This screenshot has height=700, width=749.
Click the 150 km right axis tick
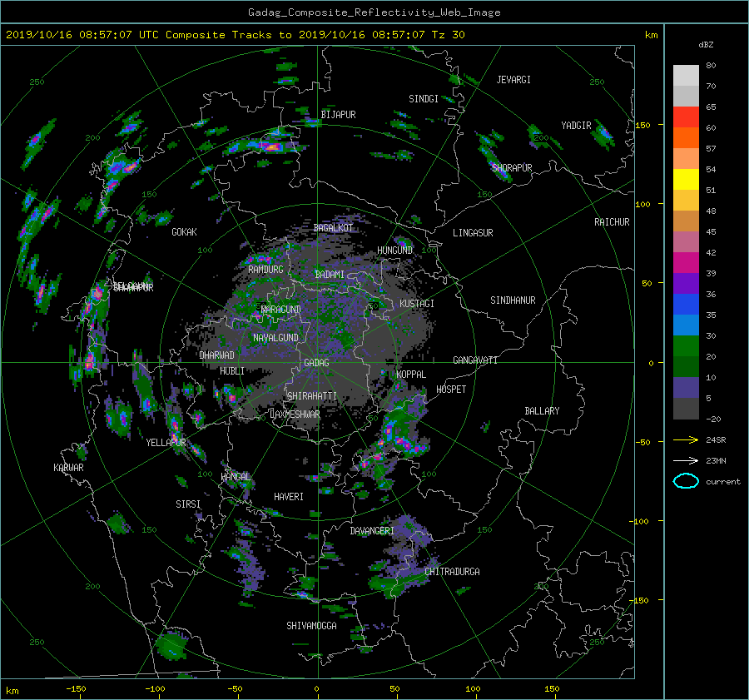coord(643,125)
